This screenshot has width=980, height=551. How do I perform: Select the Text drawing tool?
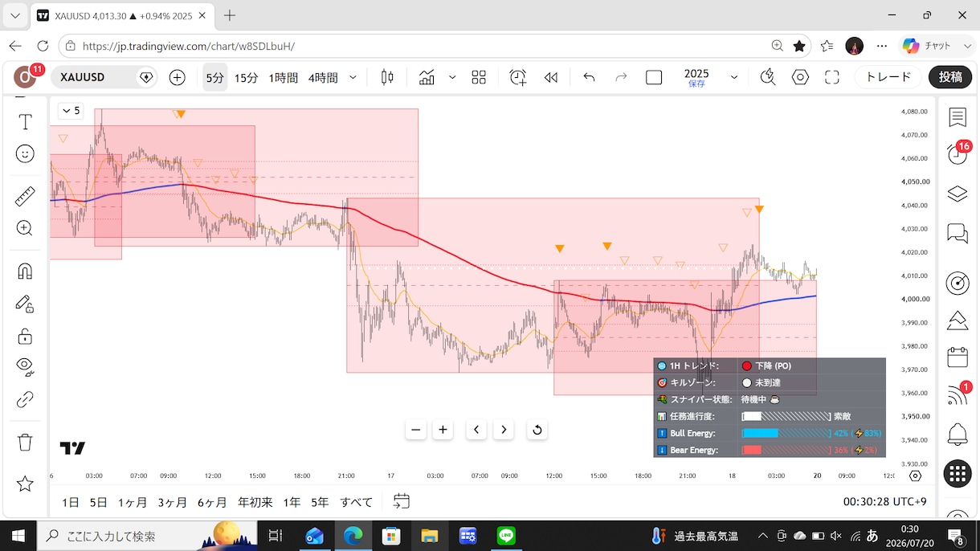point(25,122)
